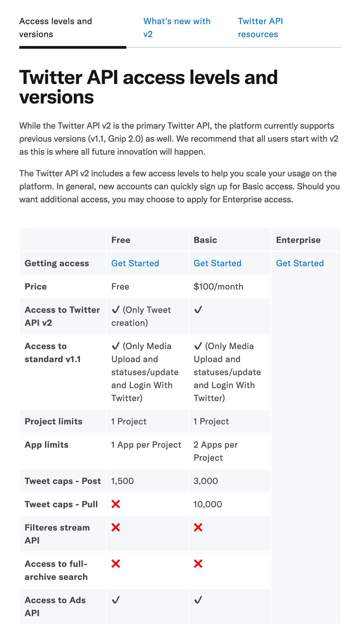The width and height of the screenshot is (360, 644).
Task: Click checkmark for Free Twitter API v2 access
Action: pos(116,310)
